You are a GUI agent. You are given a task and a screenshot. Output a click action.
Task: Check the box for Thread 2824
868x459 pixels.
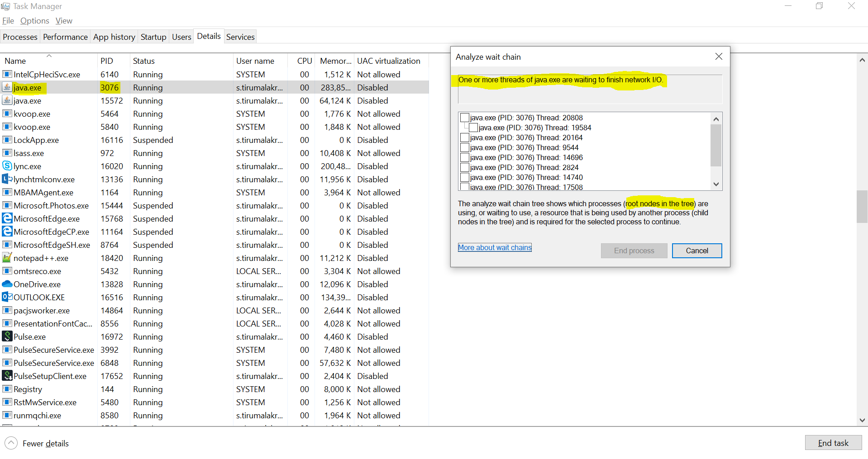(x=464, y=167)
